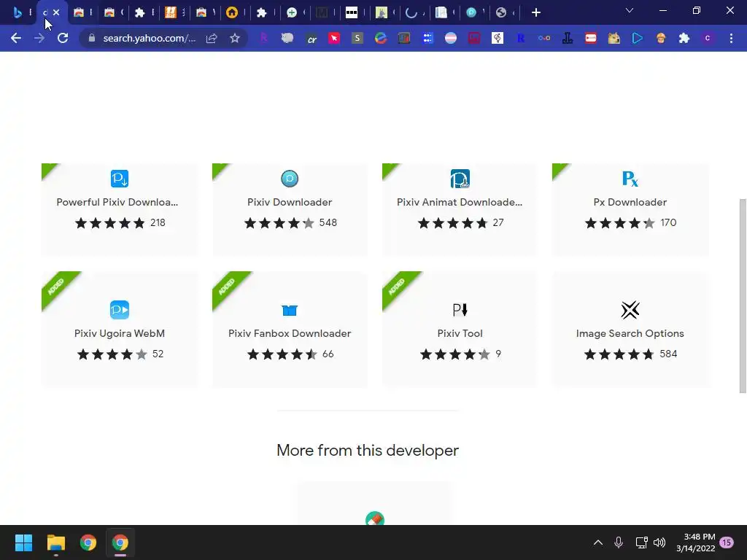Open the Powerful Pixiv Downloader listing title
The height and width of the screenshot is (560, 747).
[117, 202]
